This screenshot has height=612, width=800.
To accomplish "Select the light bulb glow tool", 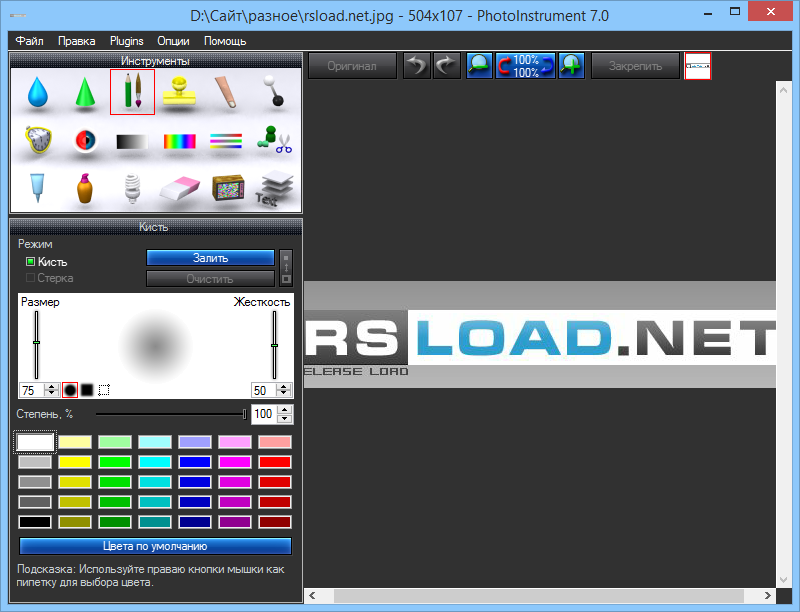I will (x=132, y=188).
